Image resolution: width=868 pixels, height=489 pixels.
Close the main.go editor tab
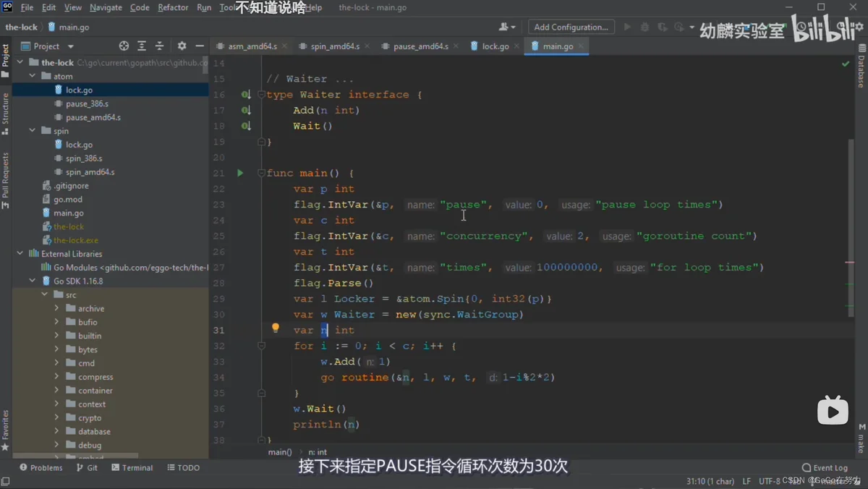tap(580, 46)
